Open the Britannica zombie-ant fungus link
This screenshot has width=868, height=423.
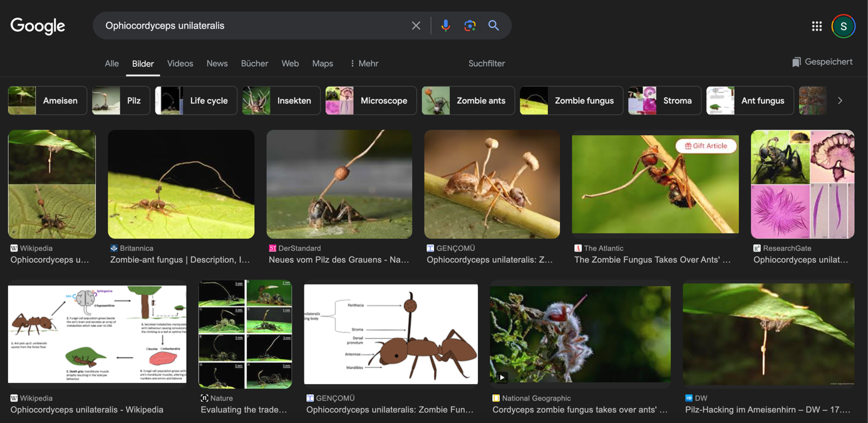[180, 260]
